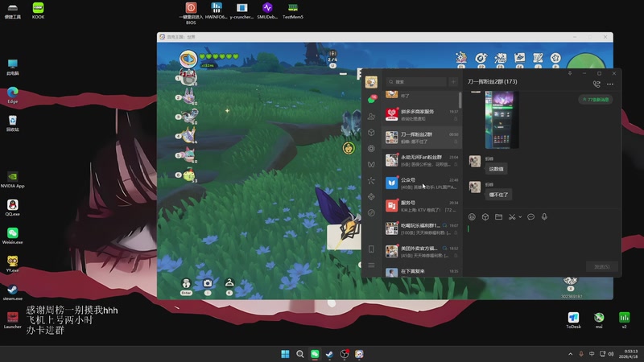The width and height of the screenshot is (644, 362).
Task: Select 在下黄某来 conversation
Action: [422, 271]
